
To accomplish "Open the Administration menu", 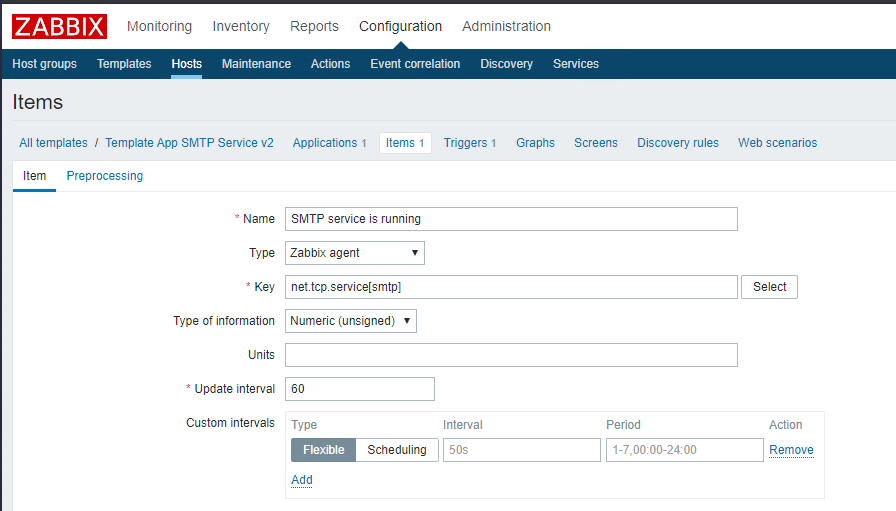I will pyautogui.click(x=506, y=26).
